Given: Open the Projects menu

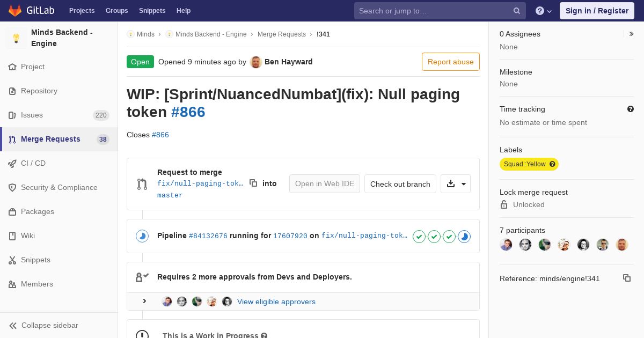Looking at the screenshot, I should pos(82,11).
